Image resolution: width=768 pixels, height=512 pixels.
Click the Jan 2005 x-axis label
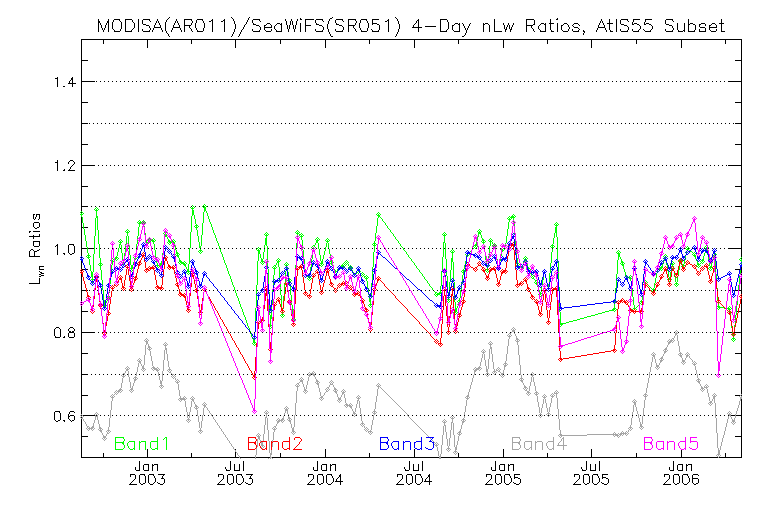(503, 473)
